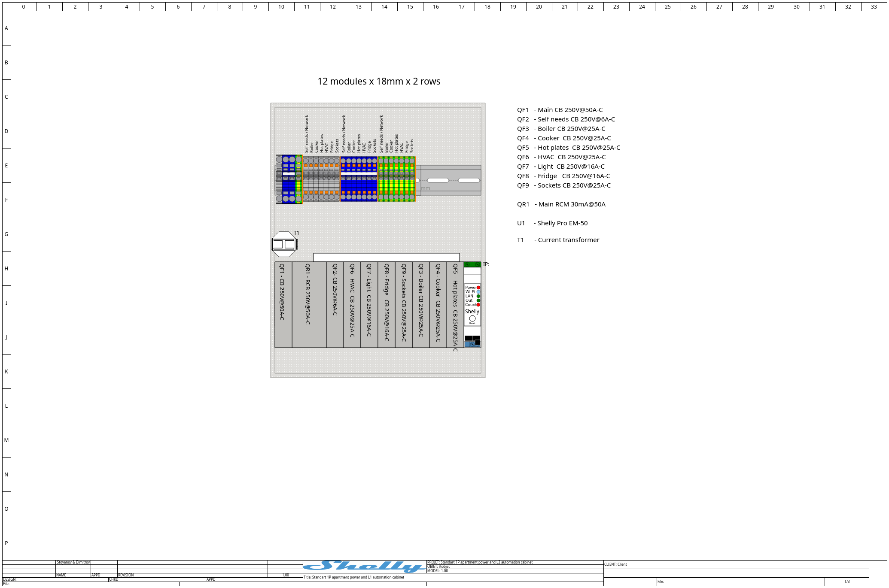Toggle the LAN LED indicator on the Shelly
The height and width of the screenshot is (588, 889).
pos(478,296)
